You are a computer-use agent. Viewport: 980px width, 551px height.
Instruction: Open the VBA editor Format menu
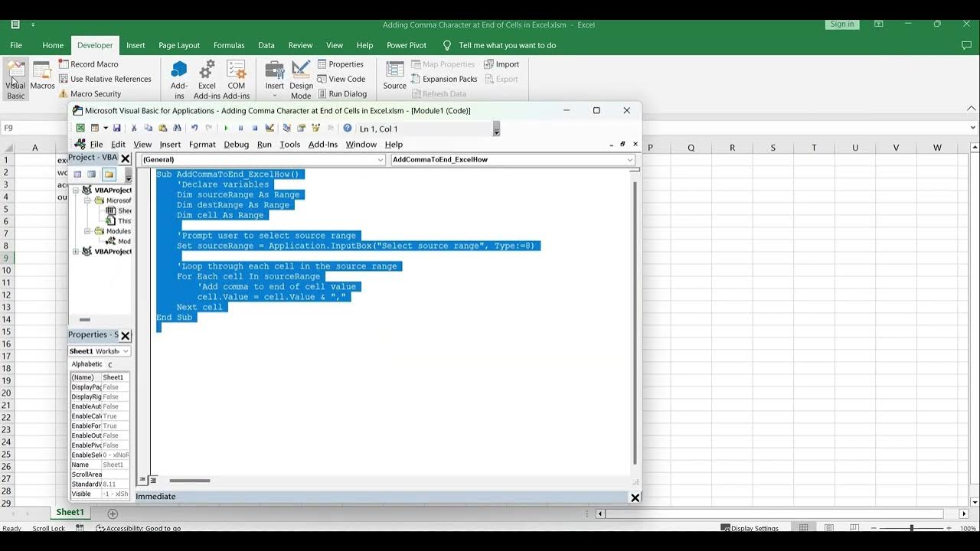(x=202, y=144)
